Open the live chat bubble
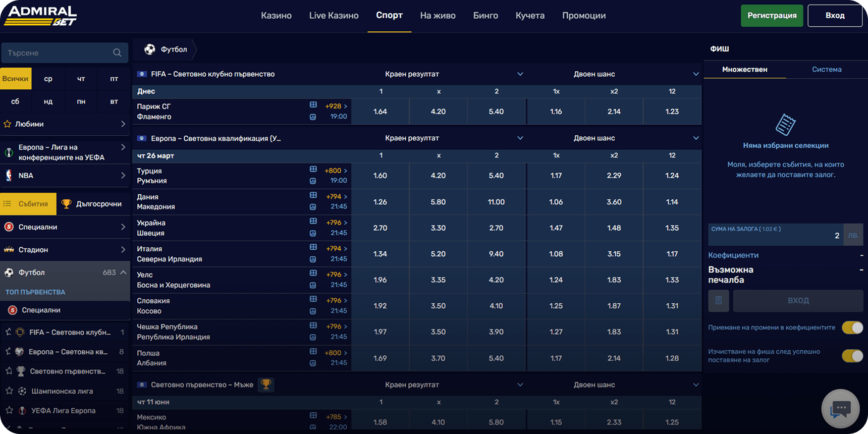Viewport: 868px width, 434px height. 841,409
